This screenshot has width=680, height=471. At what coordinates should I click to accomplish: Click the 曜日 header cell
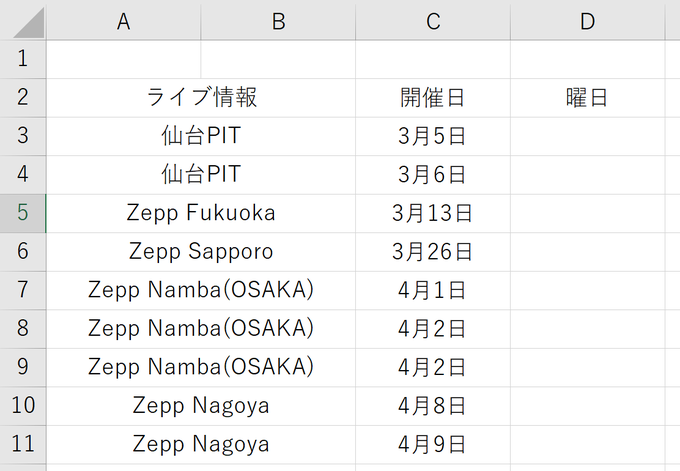(x=587, y=97)
